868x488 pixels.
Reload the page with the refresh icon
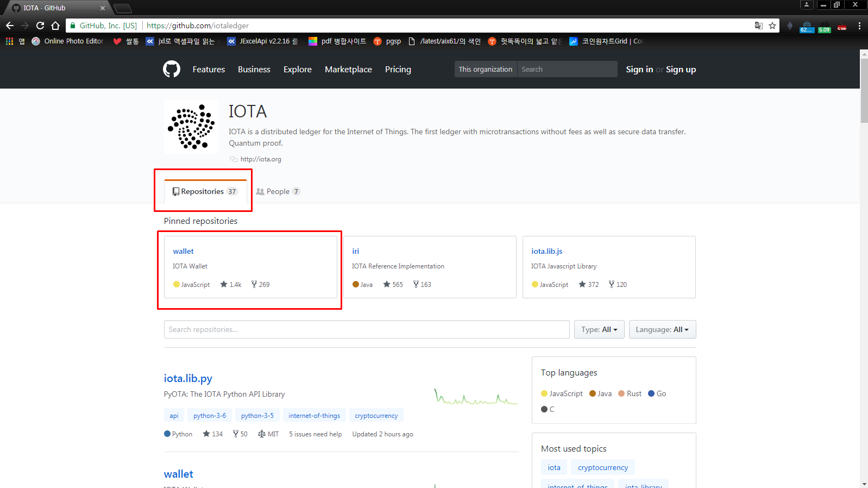pyautogui.click(x=40, y=26)
